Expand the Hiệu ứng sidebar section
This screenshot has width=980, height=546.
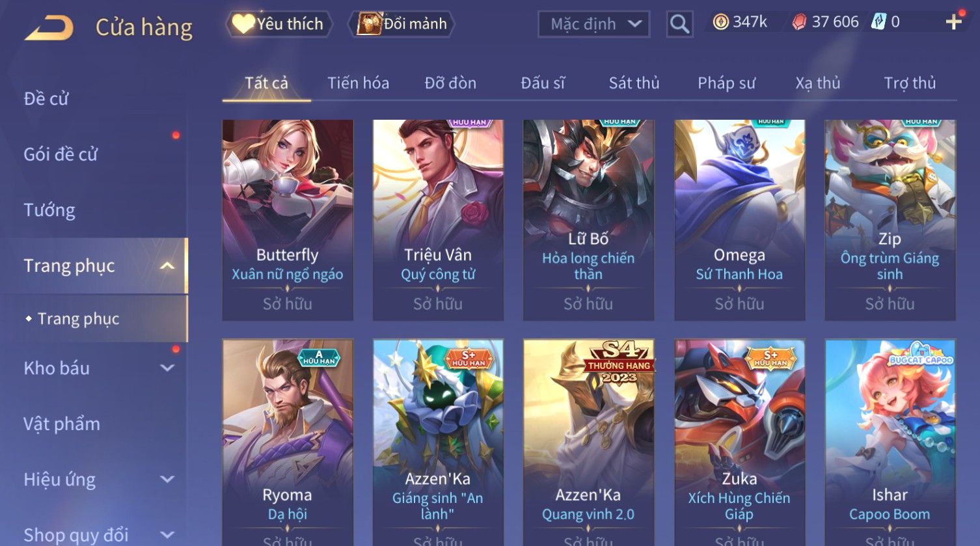click(x=167, y=480)
